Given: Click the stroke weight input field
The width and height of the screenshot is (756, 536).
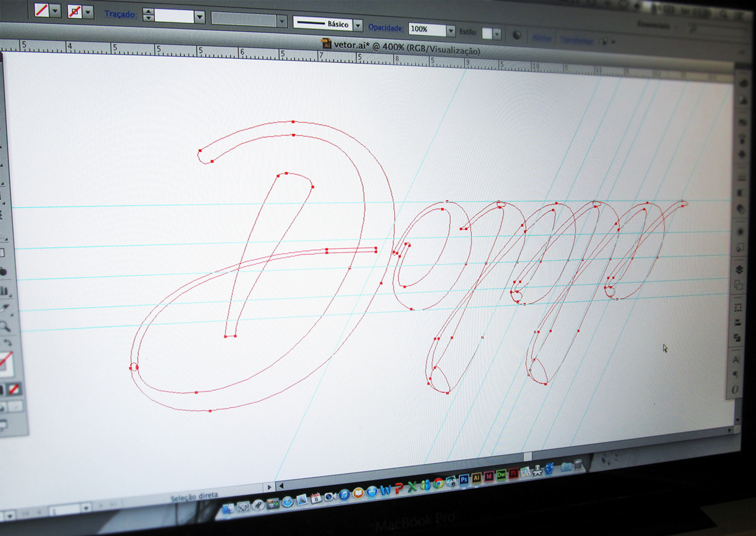Looking at the screenshot, I should (x=174, y=16).
